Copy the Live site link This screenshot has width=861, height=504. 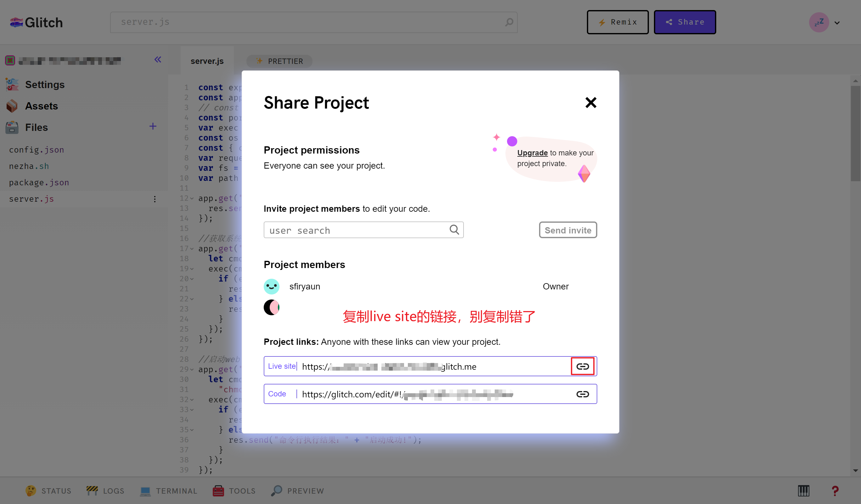pyautogui.click(x=582, y=367)
